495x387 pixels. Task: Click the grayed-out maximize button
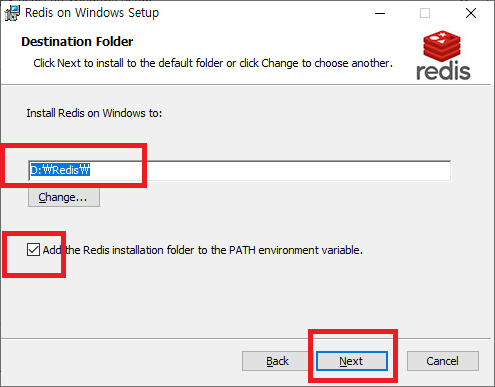425,13
